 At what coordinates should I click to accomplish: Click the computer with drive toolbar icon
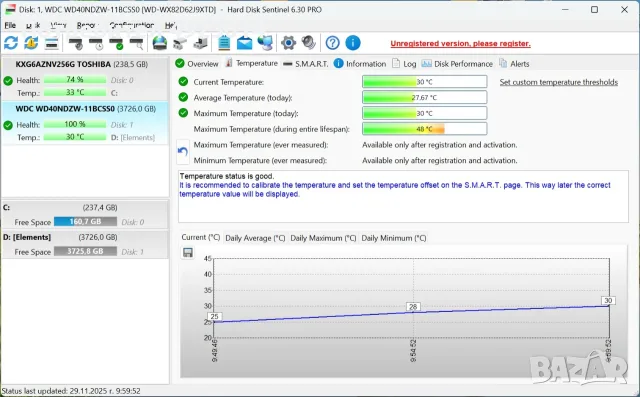point(200,43)
